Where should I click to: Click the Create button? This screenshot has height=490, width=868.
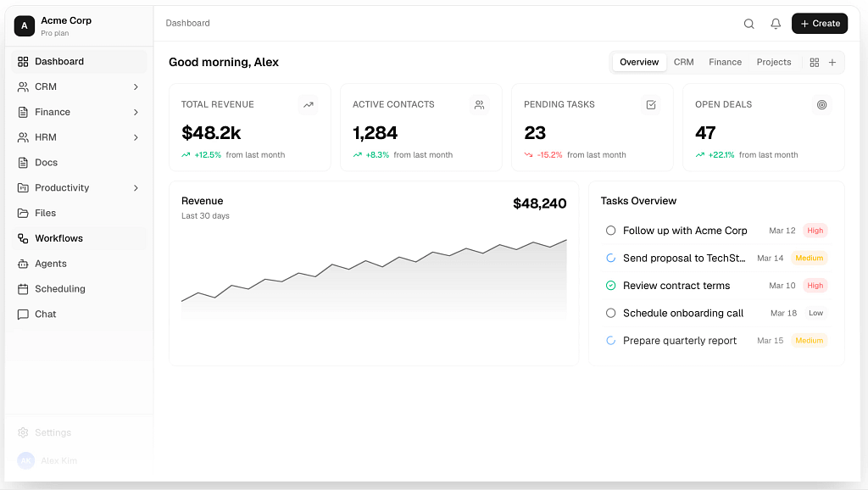pos(820,24)
